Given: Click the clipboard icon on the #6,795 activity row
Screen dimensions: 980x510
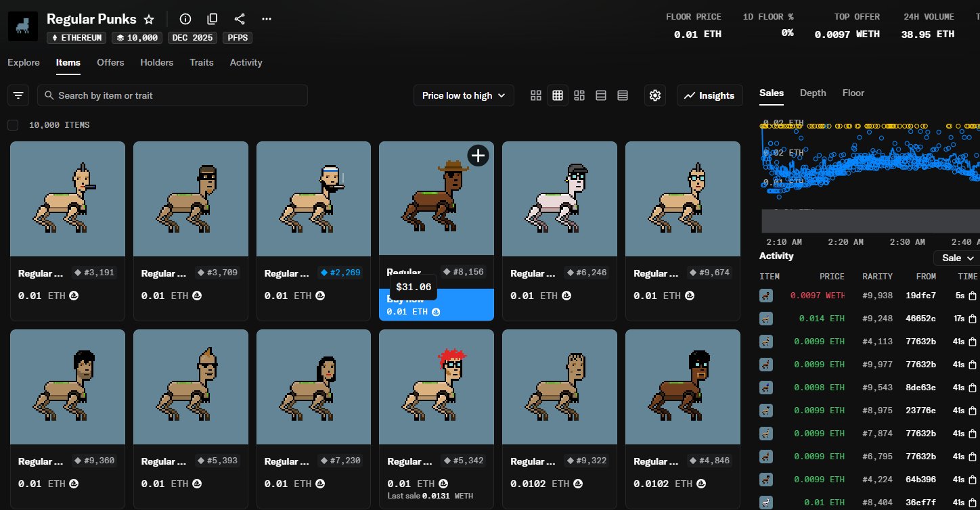Looking at the screenshot, I should point(973,457).
